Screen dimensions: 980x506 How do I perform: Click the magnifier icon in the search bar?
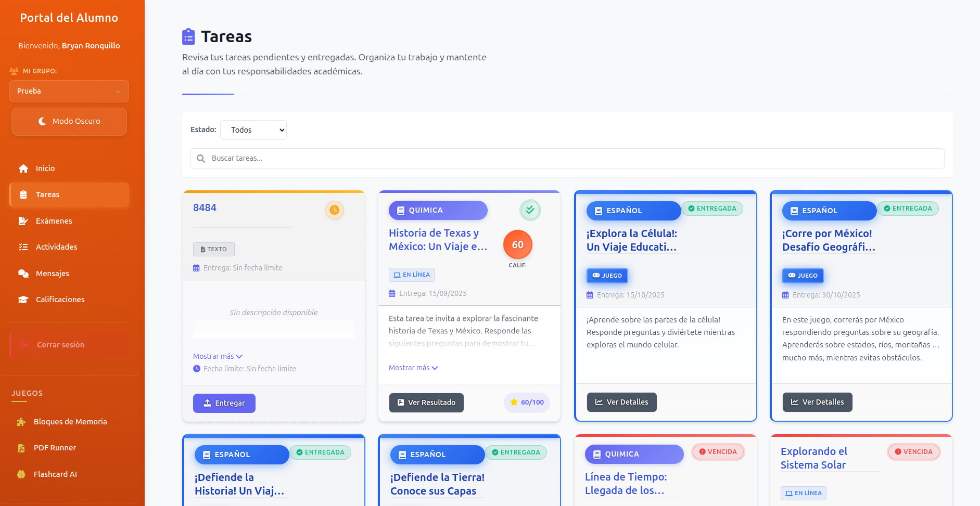coord(201,158)
